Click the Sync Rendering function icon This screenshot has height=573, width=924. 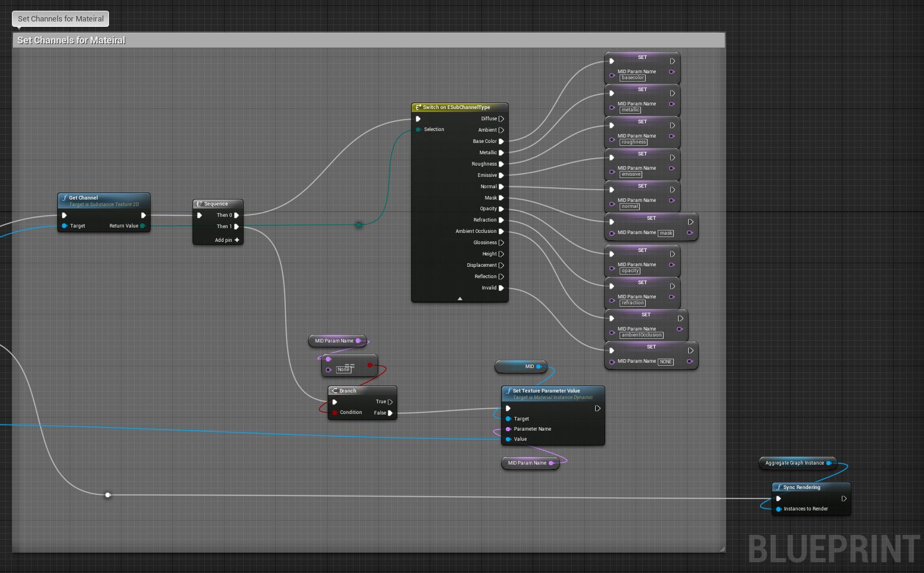(x=779, y=487)
